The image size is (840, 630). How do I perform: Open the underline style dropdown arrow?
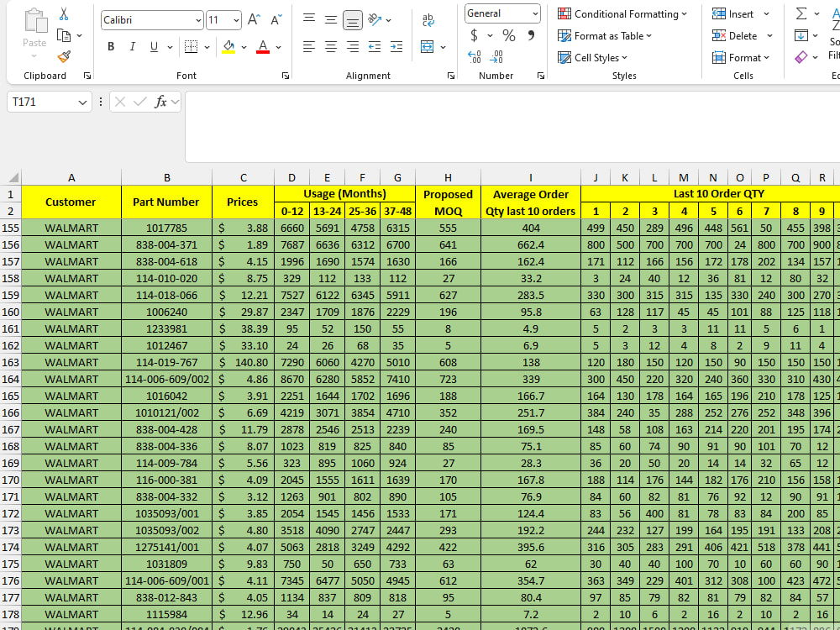pyautogui.click(x=170, y=48)
